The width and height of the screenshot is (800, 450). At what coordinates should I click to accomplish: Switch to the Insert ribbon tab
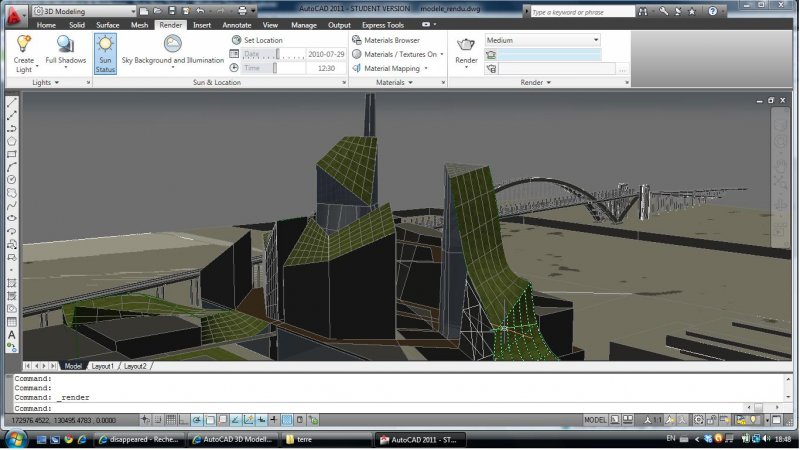tap(202, 24)
